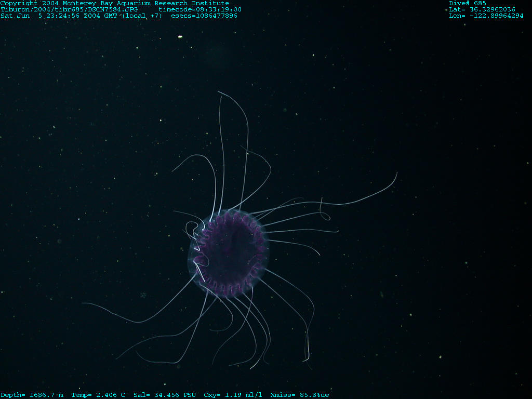Click the esecs=1086477896 value
This screenshot has width=532, height=399.
click(204, 16)
